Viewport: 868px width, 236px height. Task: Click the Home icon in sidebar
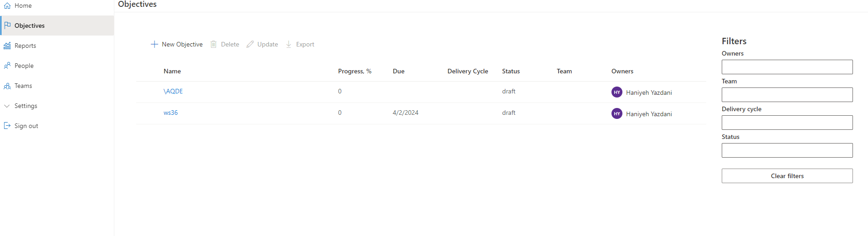(x=7, y=6)
